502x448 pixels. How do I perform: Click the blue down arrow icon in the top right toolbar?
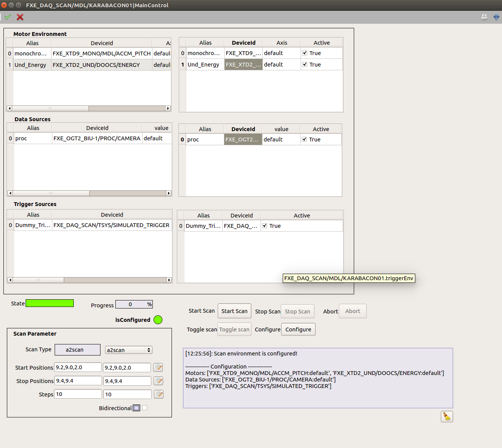point(496,17)
